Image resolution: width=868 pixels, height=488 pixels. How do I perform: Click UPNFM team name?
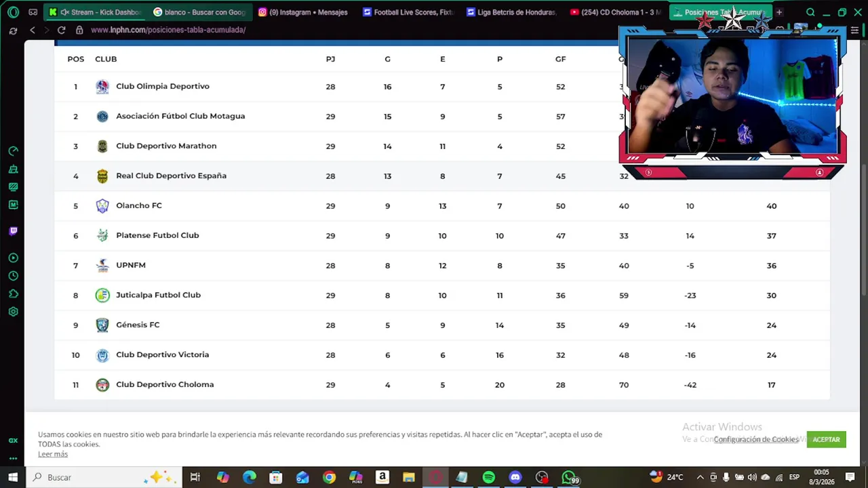131,265
